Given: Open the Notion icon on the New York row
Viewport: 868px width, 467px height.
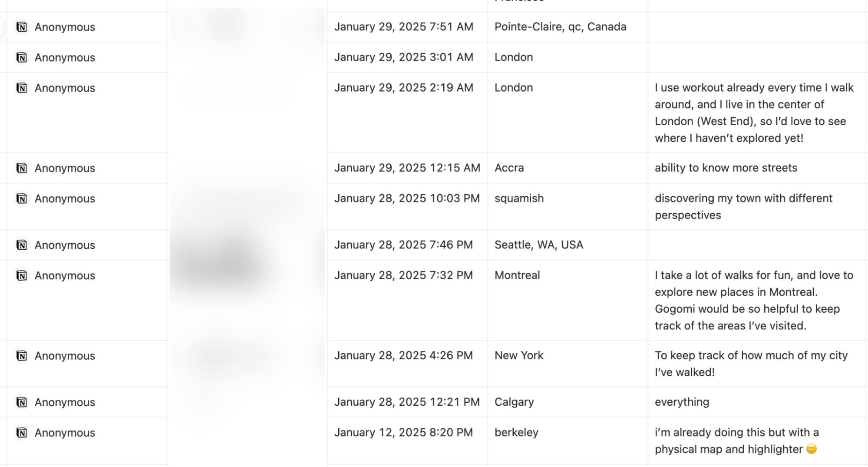Looking at the screenshot, I should 21,355.
